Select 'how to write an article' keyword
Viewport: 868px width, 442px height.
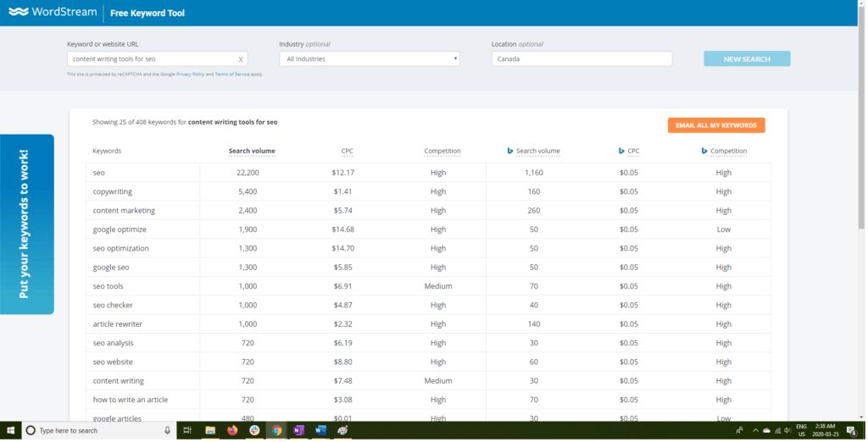click(130, 400)
